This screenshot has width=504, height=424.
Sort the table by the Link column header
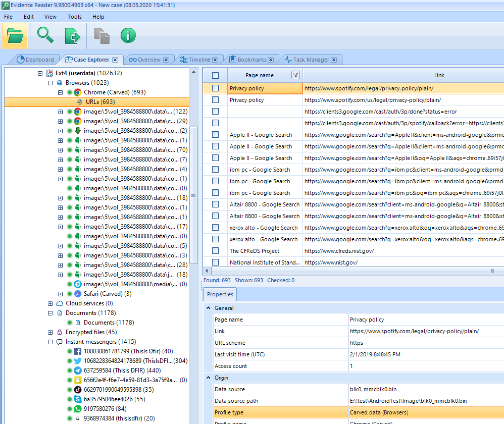pyautogui.click(x=439, y=75)
